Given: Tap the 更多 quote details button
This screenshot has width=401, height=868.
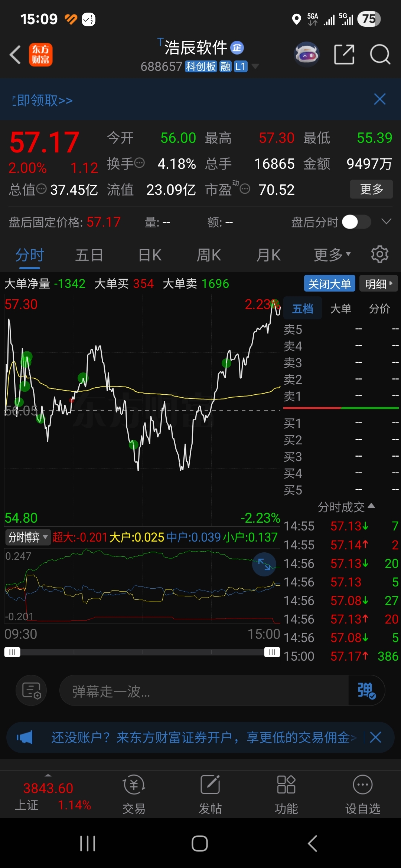Looking at the screenshot, I should [x=371, y=189].
